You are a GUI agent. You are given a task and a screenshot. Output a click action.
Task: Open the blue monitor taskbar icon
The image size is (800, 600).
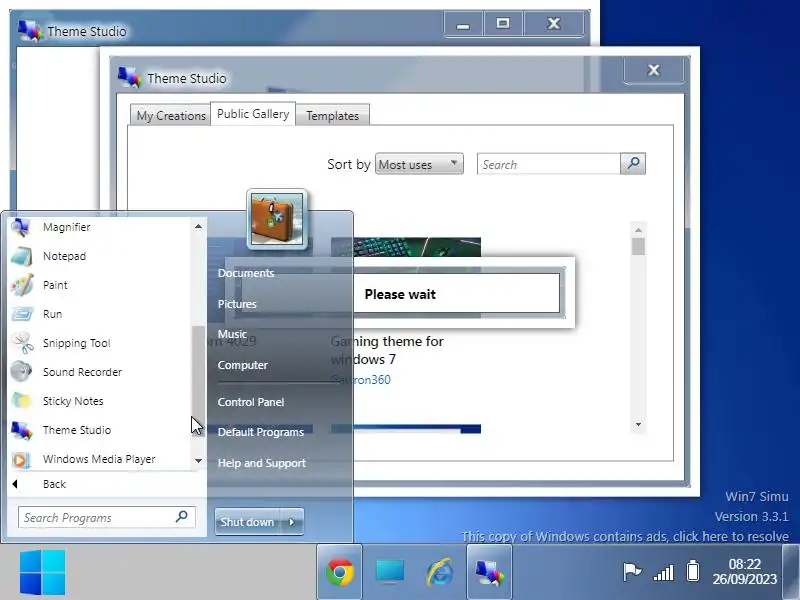click(x=390, y=571)
